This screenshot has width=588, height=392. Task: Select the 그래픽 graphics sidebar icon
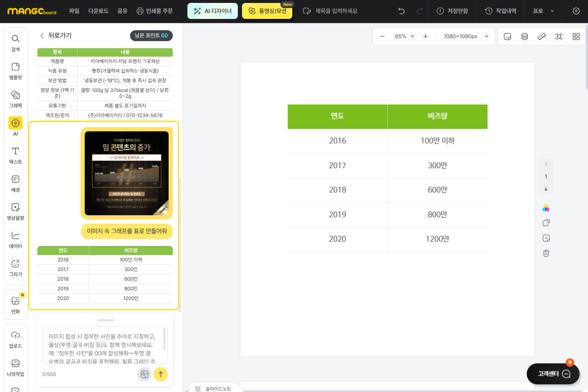click(16, 99)
